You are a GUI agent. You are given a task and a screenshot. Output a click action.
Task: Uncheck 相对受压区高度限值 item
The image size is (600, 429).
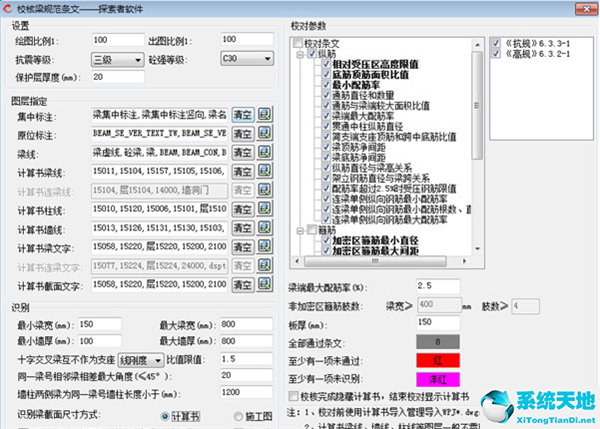tap(326, 64)
